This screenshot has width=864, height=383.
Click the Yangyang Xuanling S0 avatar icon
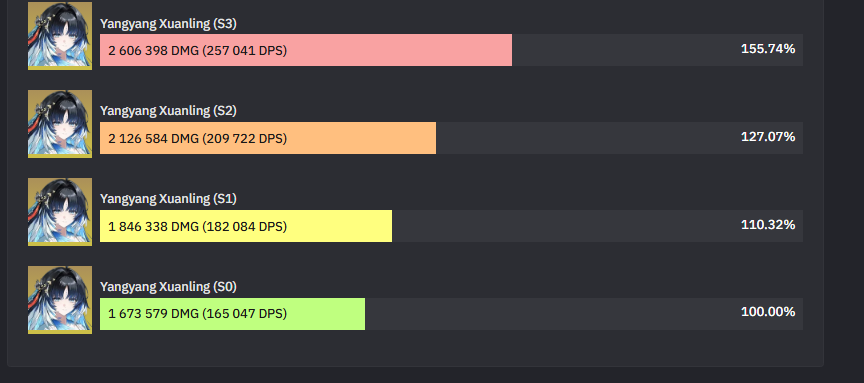[60, 300]
